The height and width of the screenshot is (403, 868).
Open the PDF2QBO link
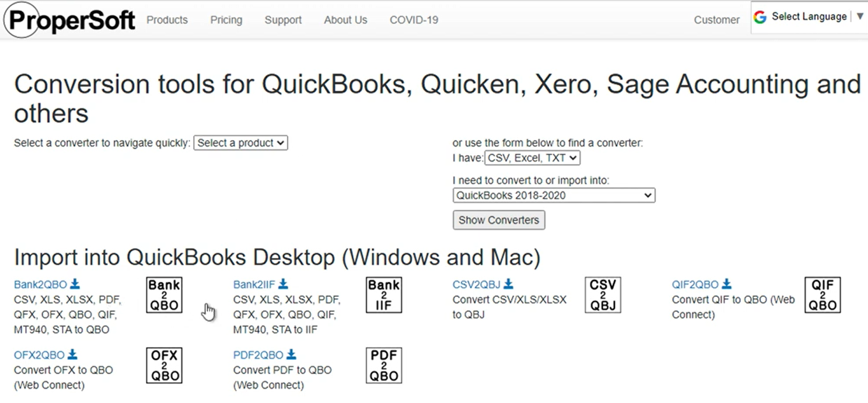coord(258,355)
